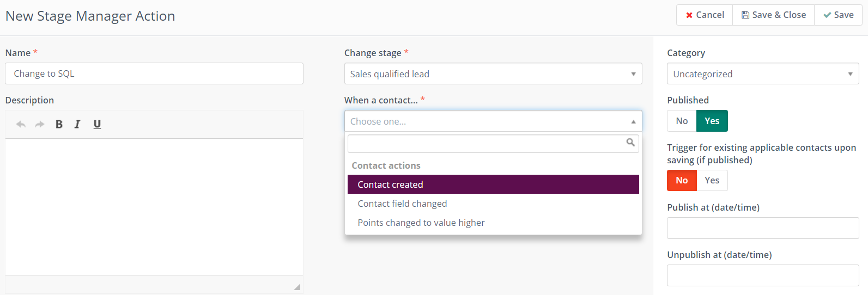Viewport: 868px width, 295px height.
Task: Open the Change stage dropdown
Action: coord(493,74)
